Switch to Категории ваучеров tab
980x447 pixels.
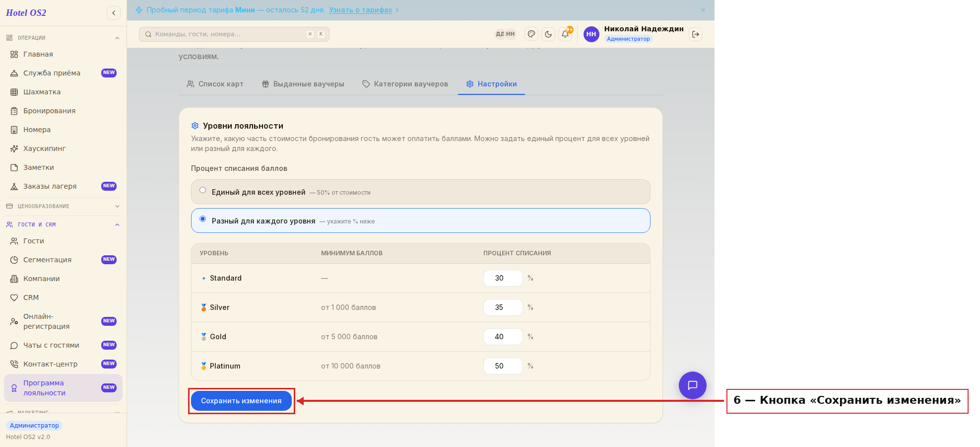tap(405, 84)
